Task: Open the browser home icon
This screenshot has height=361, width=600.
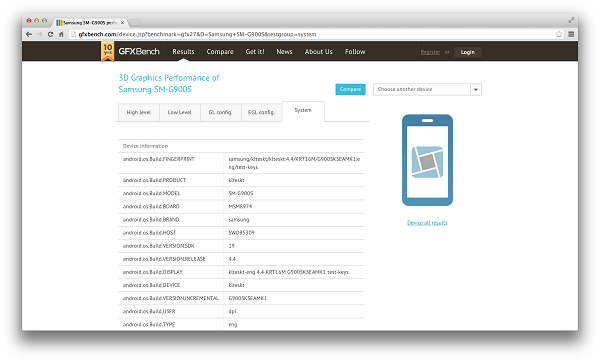Action: tap(61, 34)
